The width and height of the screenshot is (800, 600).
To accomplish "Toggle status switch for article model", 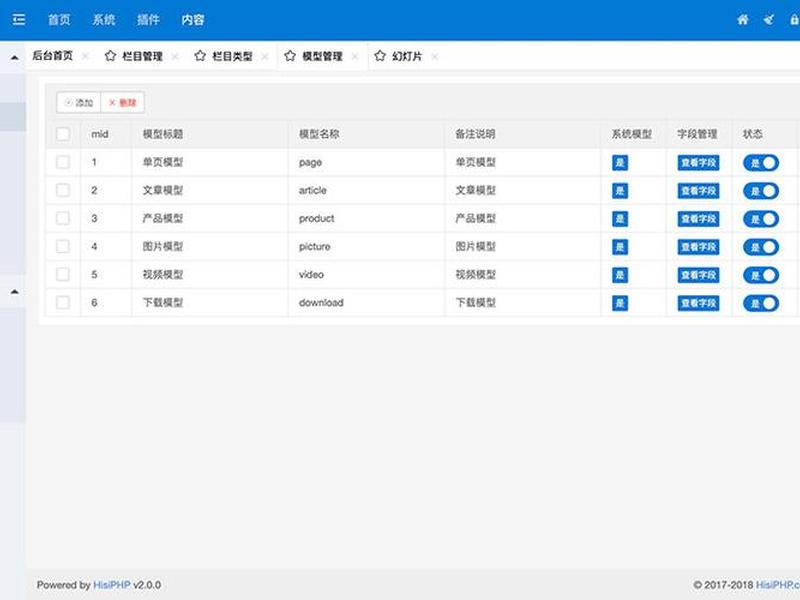I will tap(761, 191).
